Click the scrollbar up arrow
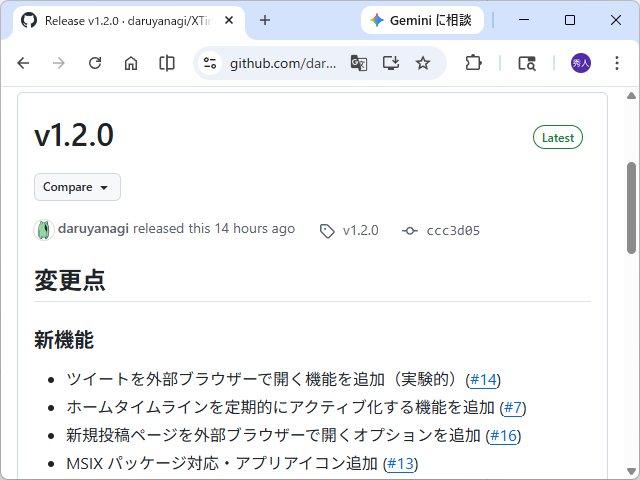The width and height of the screenshot is (640, 480). (631, 96)
